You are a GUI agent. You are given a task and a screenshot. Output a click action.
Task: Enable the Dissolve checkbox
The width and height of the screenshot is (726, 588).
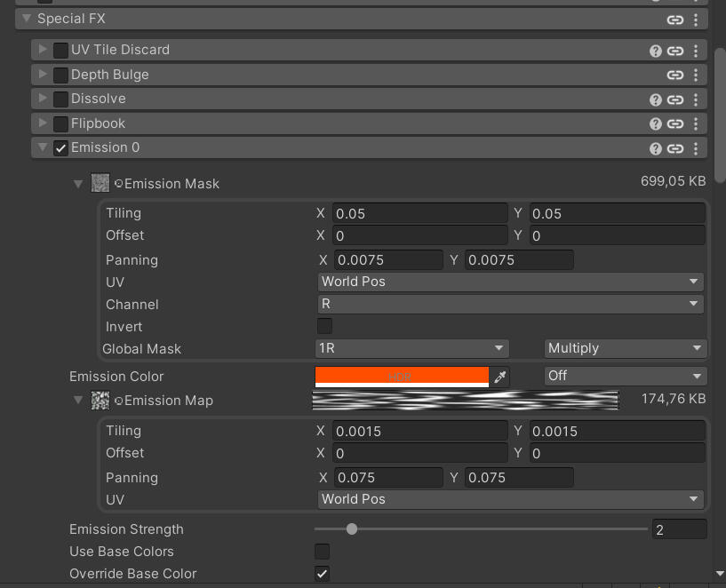coord(60,99)
